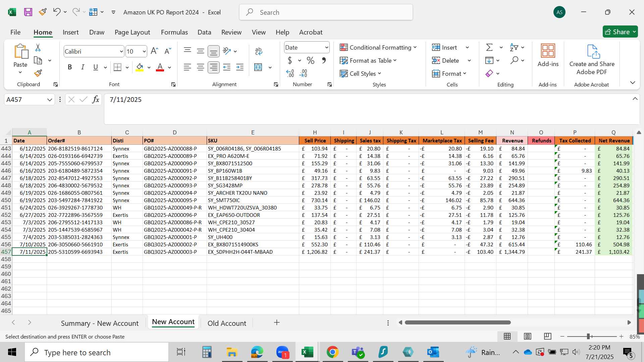Apply Accounting Number Format dollar icon
Viewport: 644px width, 362px height.
(x=290, y=61)
